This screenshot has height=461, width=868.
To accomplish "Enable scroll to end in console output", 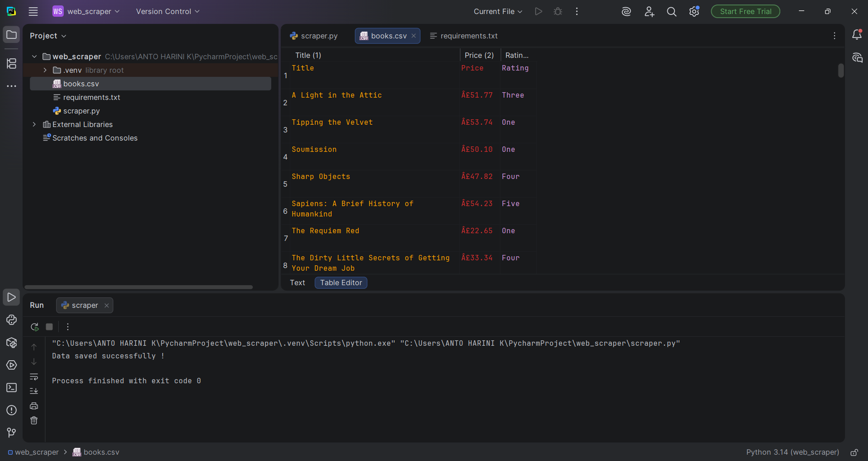I will pos(34,391).
